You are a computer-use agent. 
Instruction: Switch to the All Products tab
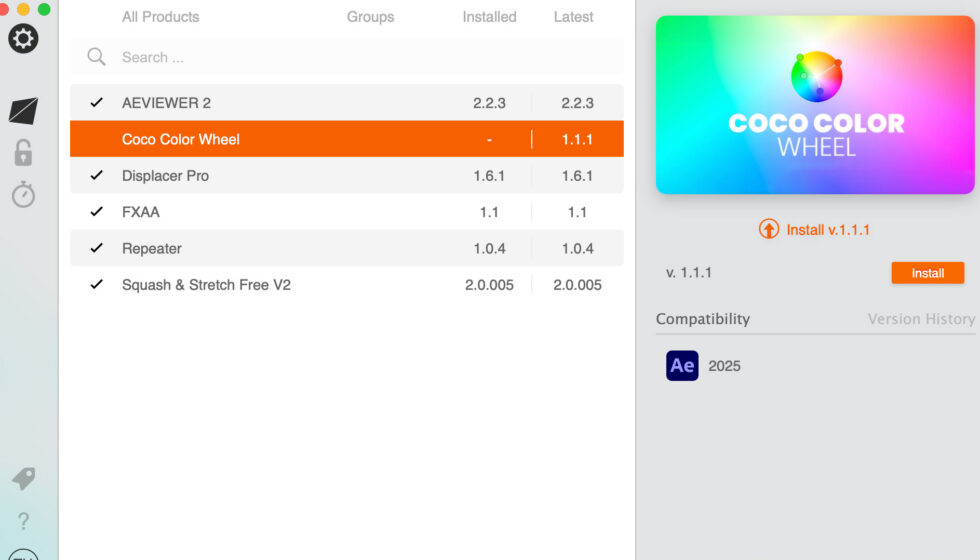coord(161,17)
